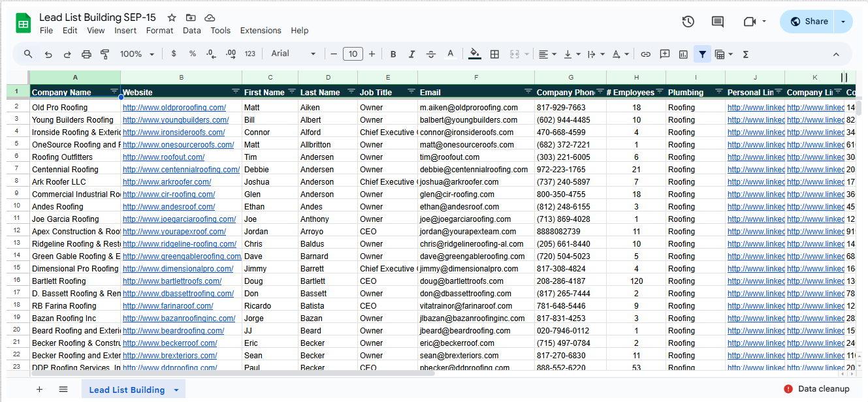Open Google Sheets home icon
868x402 pixels.
click(x=24, y=23)
